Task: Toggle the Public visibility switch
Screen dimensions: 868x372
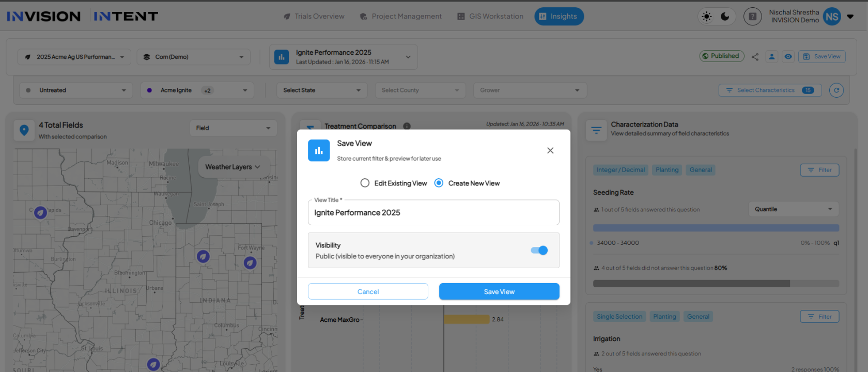Action: tap(539, 250)
